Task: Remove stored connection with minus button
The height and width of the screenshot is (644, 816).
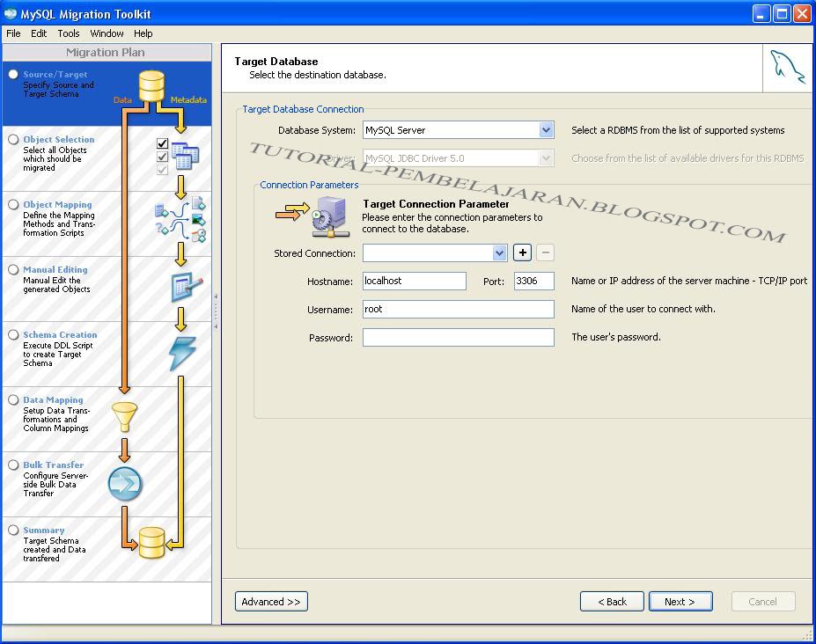Action: click(546, 252)
